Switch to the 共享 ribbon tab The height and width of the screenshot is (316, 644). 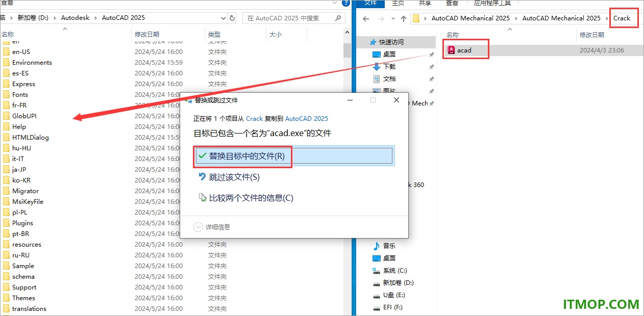click(425, 3)
